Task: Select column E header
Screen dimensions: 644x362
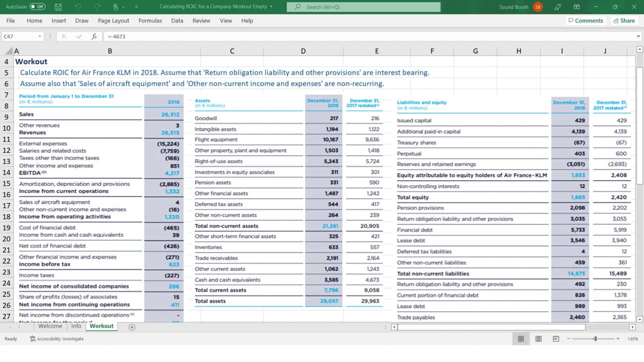Action: coord(377,51)
